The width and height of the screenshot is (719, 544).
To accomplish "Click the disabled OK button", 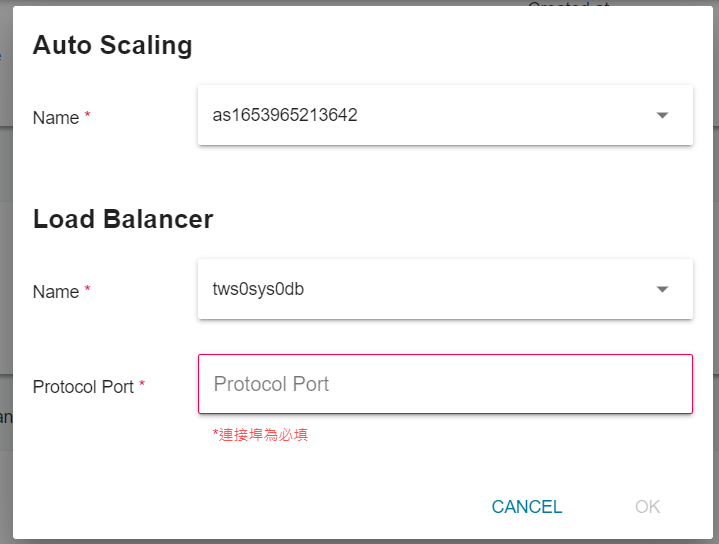I will [647, 507].
